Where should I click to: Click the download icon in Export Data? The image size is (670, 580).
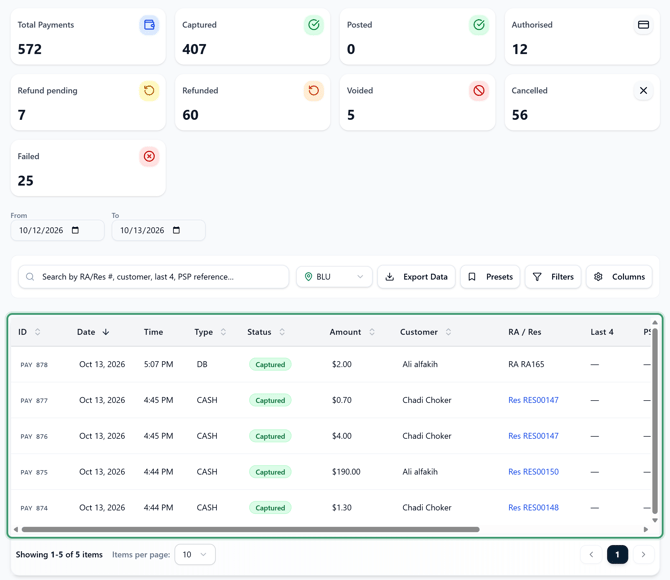[390, 277]
